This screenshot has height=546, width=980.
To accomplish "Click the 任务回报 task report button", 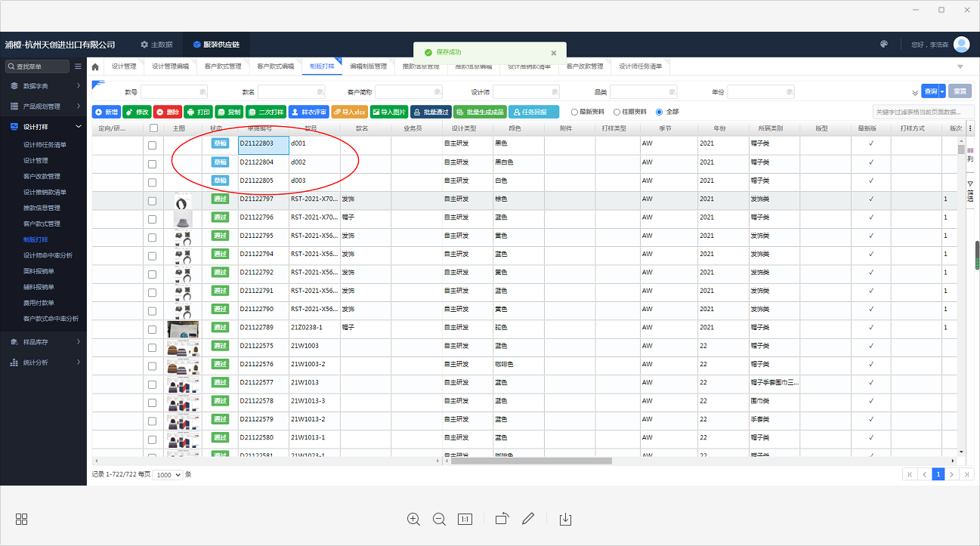I will point(534,112).
